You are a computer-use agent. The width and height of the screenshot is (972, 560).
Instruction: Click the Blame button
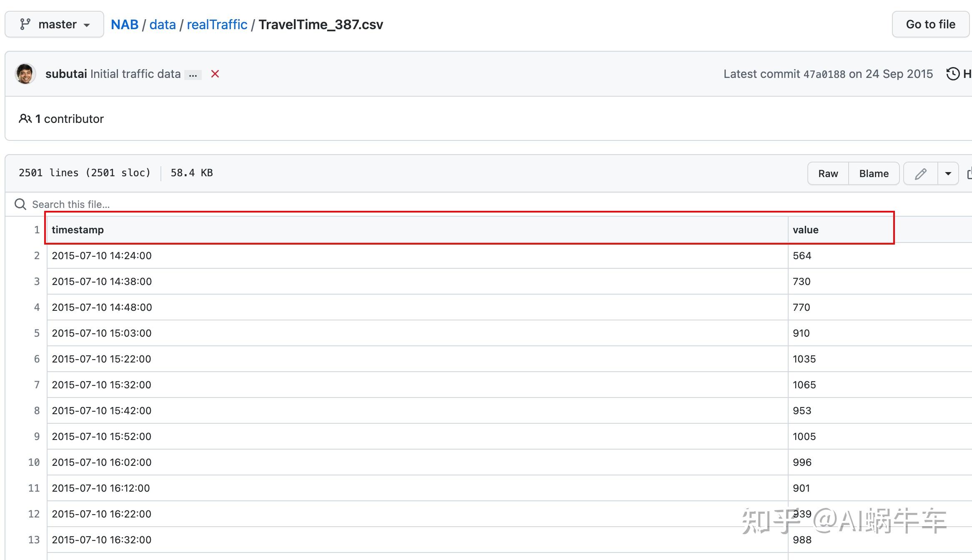(874, 173)
